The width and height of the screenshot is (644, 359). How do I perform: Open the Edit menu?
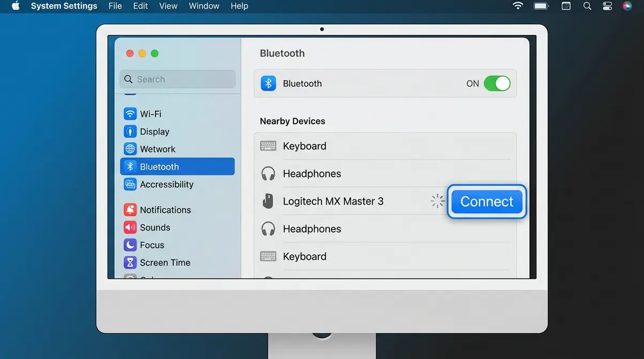(x=141, y=6)
